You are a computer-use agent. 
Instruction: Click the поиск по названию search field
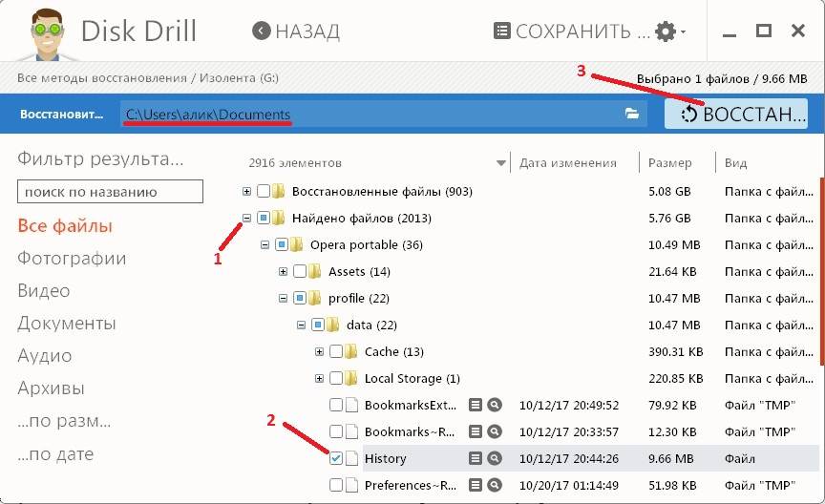pyautogui.click(x=110, y=192)
